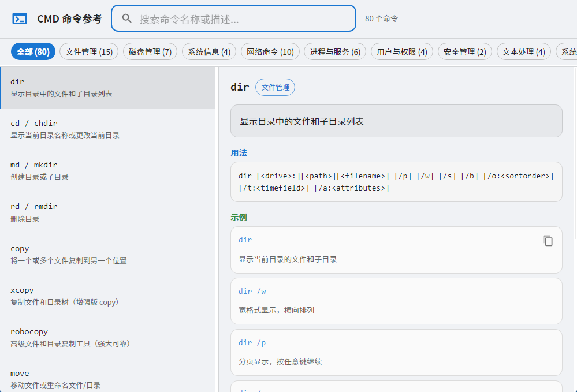This screenshot has height=392, width=577.
Task: Filter by 进程与服务 (6) category
Action: (335, 52)
